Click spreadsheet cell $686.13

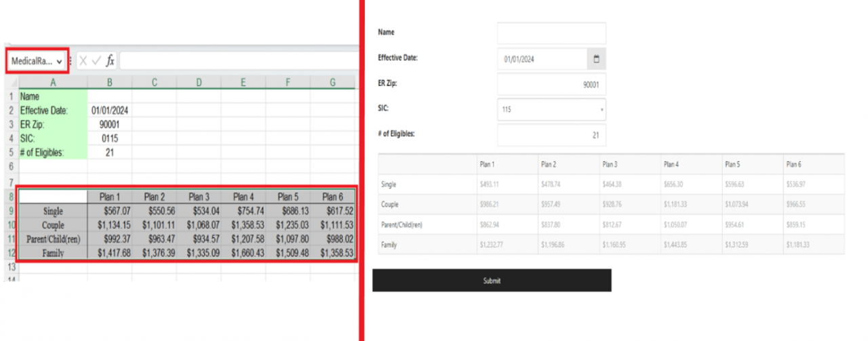coord(288,211)
